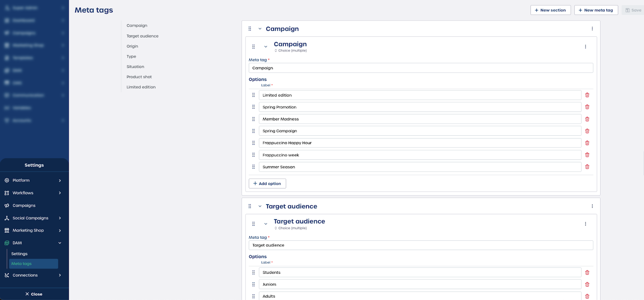Open Campaign section three-dot menu
The image size is (644, 300).
[x=592, y=29]
